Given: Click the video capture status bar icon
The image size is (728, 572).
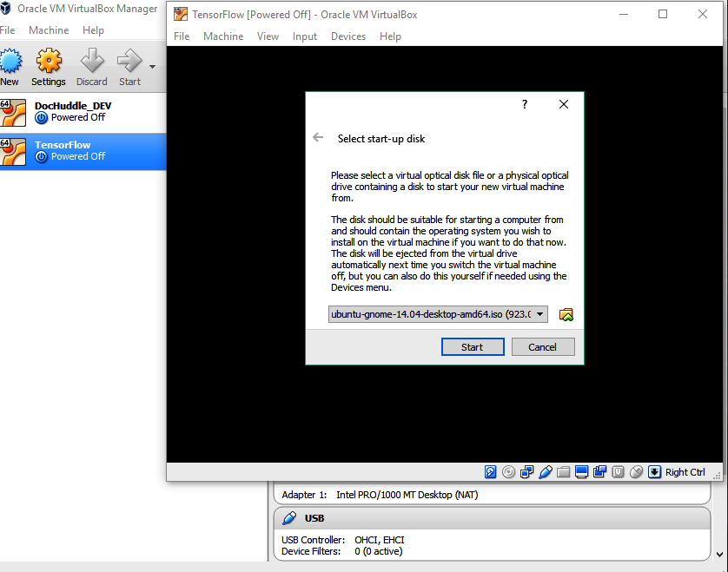Looking at the screenshot, I should click(x=599, y=472).
